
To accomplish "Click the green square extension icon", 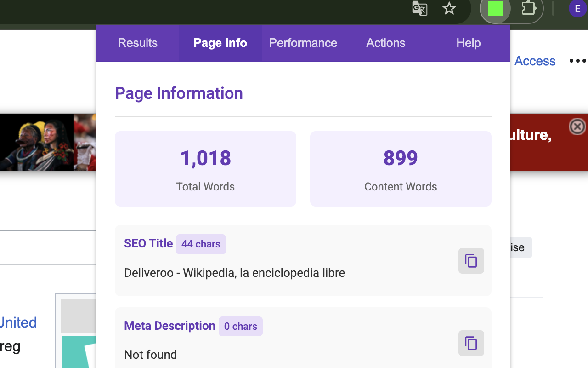I will pos(495,8).
